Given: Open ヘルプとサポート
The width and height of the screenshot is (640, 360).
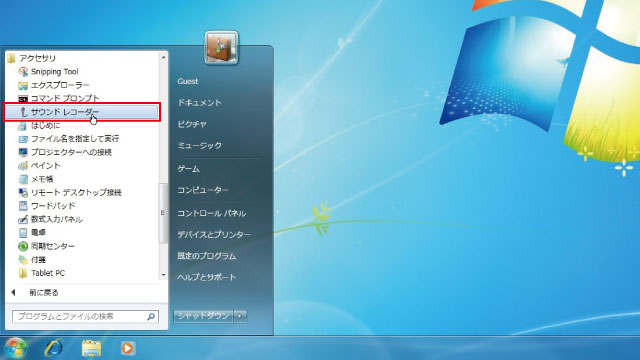Looking at the screenshot, I should point(207,278).
